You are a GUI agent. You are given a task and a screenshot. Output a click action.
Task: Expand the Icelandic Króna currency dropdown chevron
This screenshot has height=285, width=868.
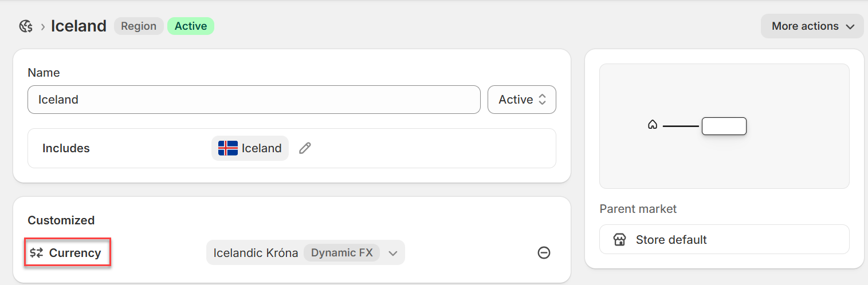[x=393, y=253]
